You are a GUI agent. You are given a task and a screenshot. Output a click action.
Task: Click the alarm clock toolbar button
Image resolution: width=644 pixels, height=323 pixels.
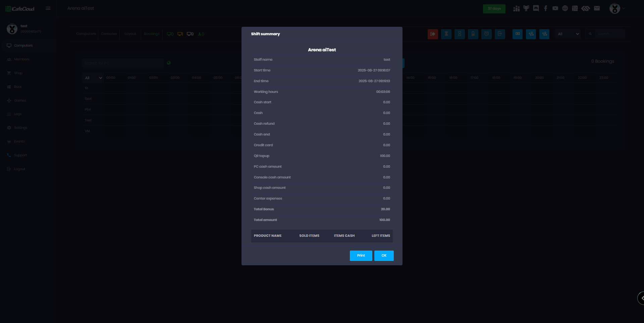click(x=486, y=34)
